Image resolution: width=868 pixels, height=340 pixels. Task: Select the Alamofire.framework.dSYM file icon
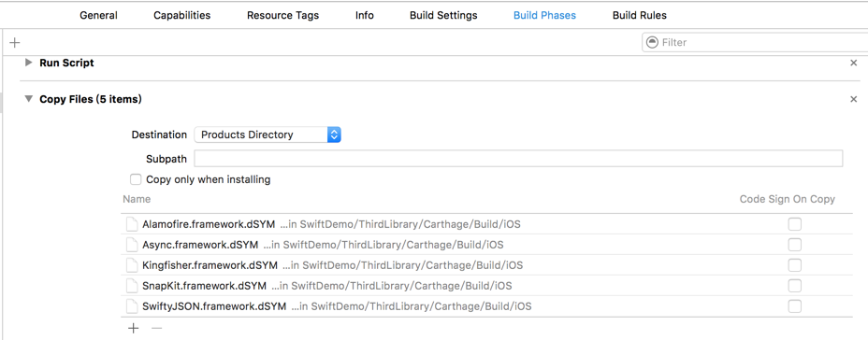(131, 224)
